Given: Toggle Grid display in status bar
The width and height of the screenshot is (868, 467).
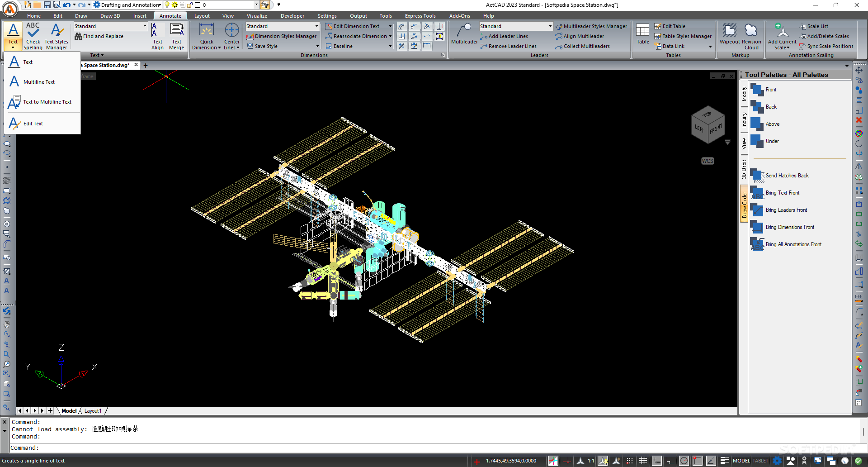Looking at the screenshot, I should click(x=643, y=461).
